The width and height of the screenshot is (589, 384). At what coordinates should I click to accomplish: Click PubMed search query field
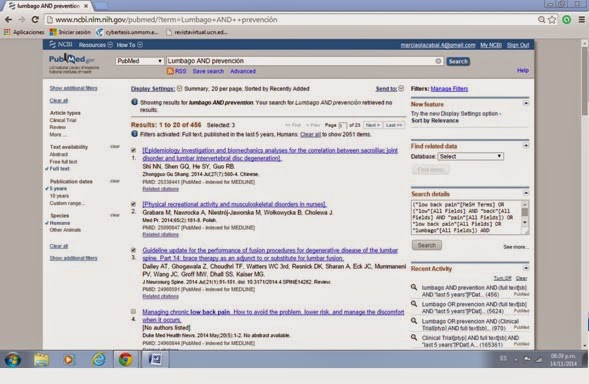coord(304,61)
